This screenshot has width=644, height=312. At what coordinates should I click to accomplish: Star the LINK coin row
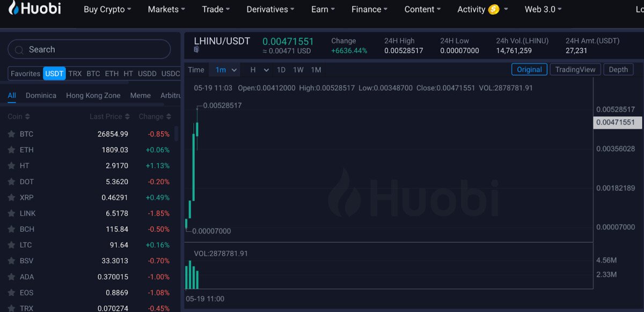click(x=11, y=213)
